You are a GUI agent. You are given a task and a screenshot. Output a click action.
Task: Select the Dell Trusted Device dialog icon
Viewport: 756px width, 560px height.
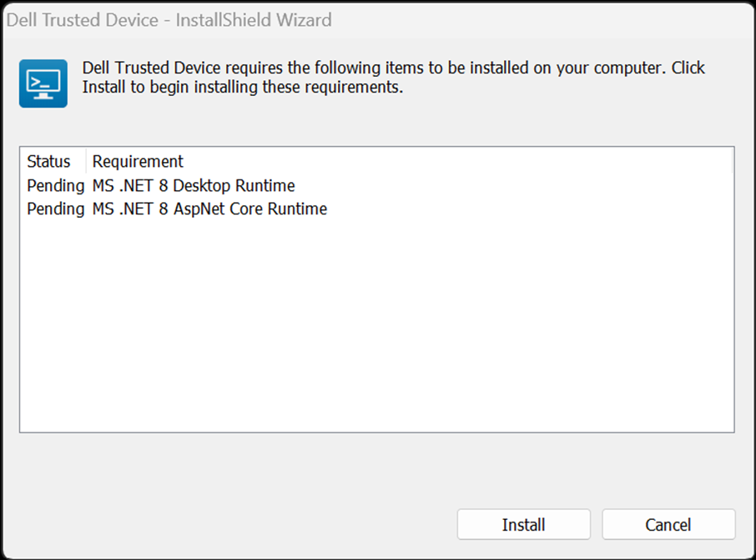(43, 83)
